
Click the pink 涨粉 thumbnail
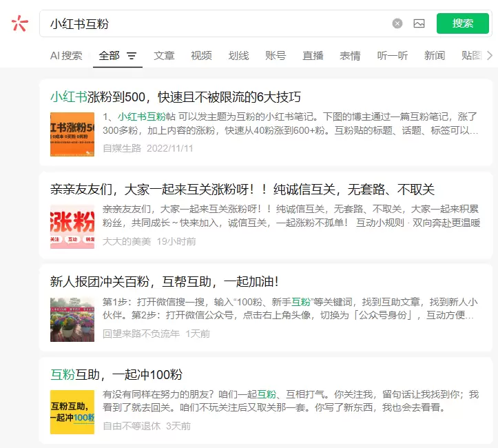[72, 227]
